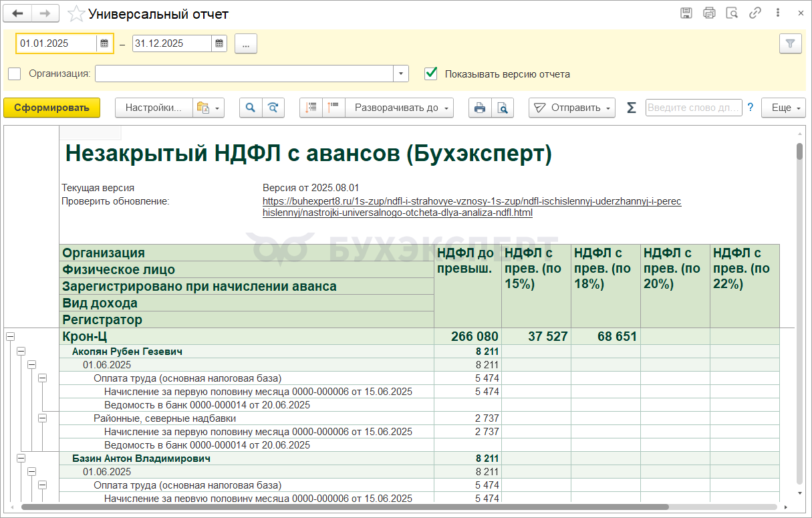The height and width of the screenshot is (518, 812).
Task: Open the Еще menu
Action: tap(783, 108)
